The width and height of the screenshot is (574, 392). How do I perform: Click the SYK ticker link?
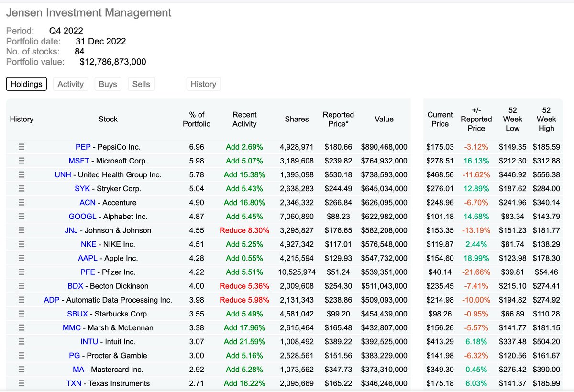pyautogui.click(x=82, y=188)
